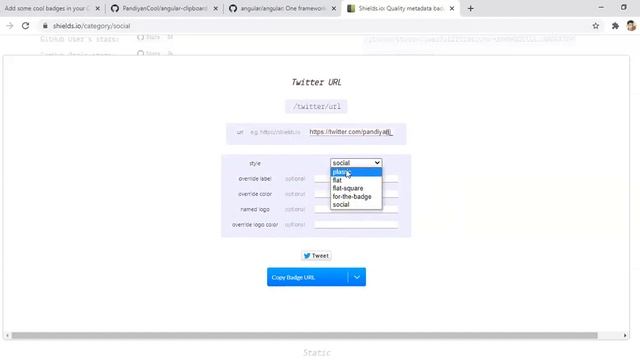Choose the flat-square style option
This screenshot has width=640, height=360.
(356, 188)
